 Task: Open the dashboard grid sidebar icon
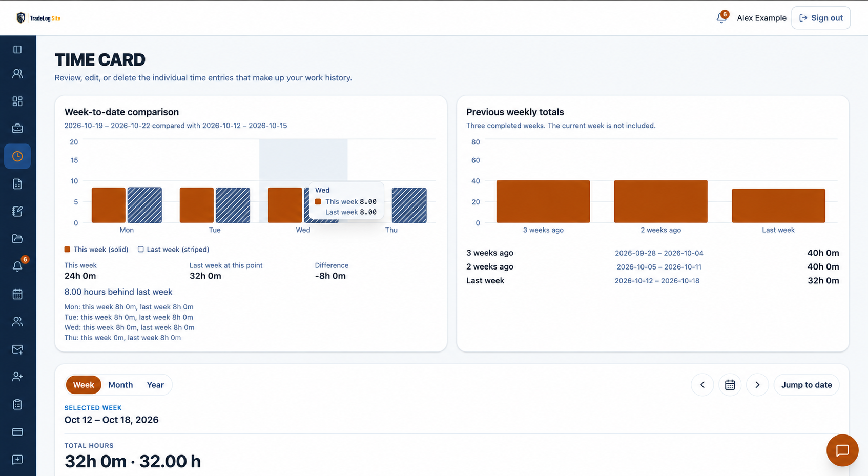click(x=17, y=101)
